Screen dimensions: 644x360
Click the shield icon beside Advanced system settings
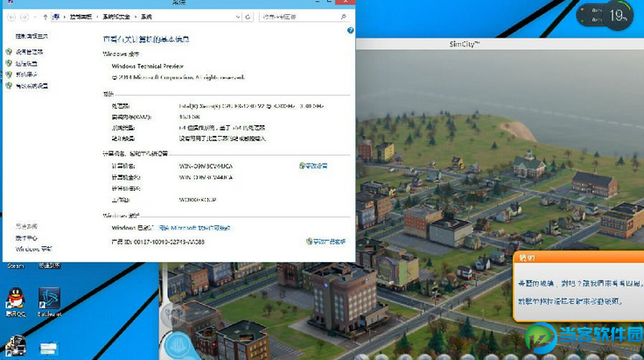(x=9, y=86)
